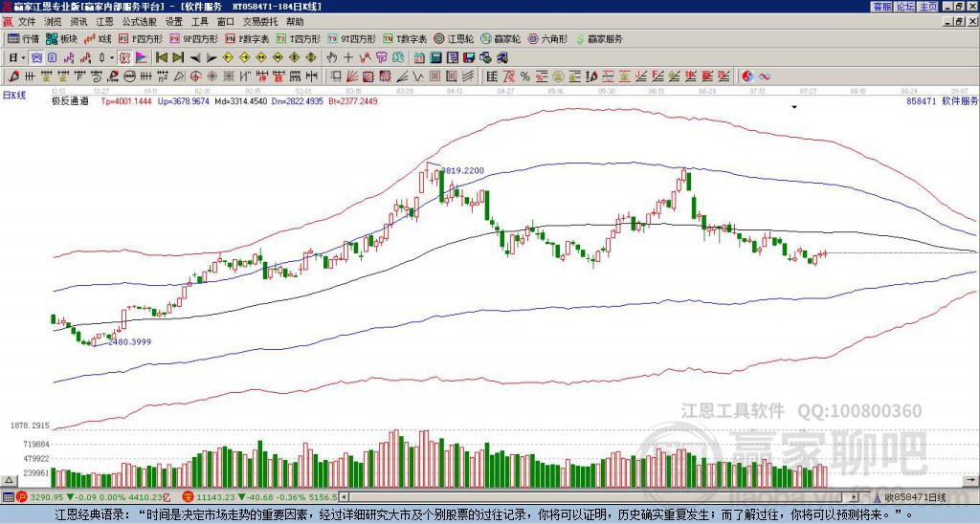
Task: Open the 窗口 menu
Action: [226, 22]
